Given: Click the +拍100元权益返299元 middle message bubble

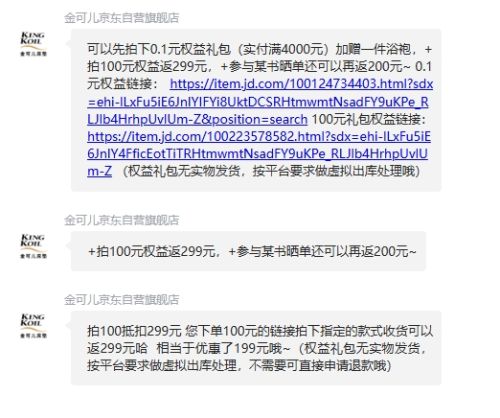Looking at the screenshot, I should [248, 251].
